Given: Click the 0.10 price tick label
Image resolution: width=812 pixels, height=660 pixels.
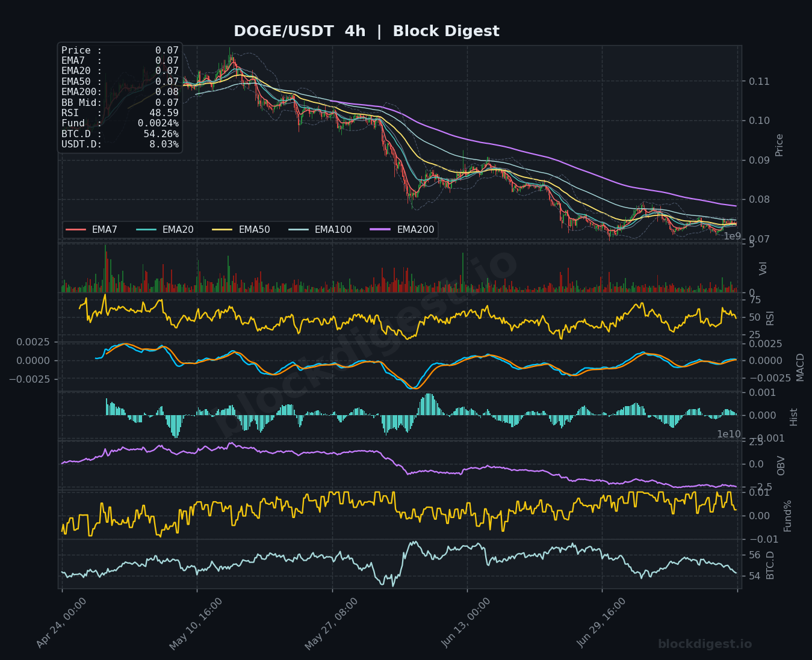Looking at the screenshot, I should pos(759,120).
